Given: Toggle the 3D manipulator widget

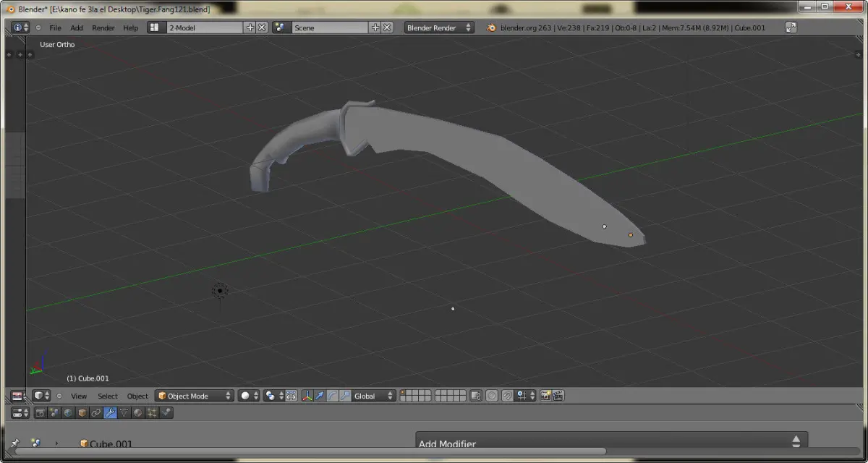Looking at the screenshot, I should 307,396.
